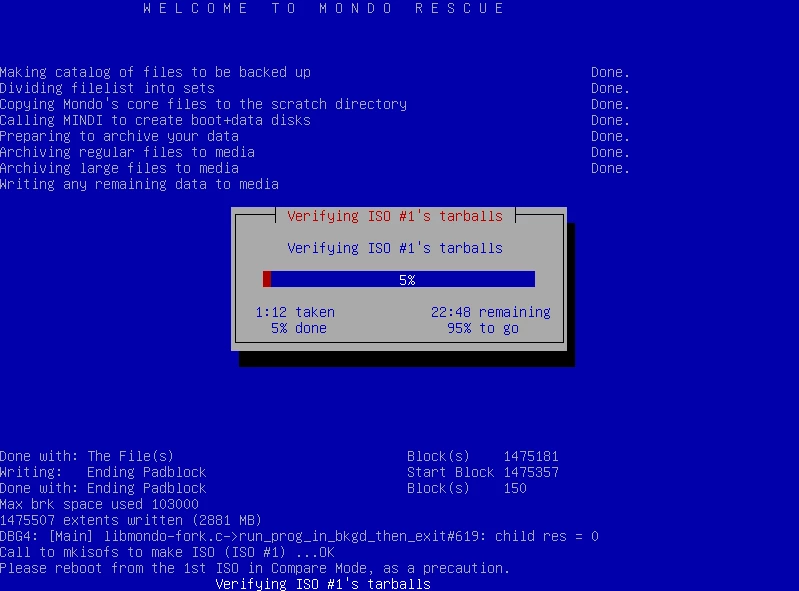Select the "1:12 taken" elapsed time
The height and width of the screenshot is (591, 799).
point(295,312)
